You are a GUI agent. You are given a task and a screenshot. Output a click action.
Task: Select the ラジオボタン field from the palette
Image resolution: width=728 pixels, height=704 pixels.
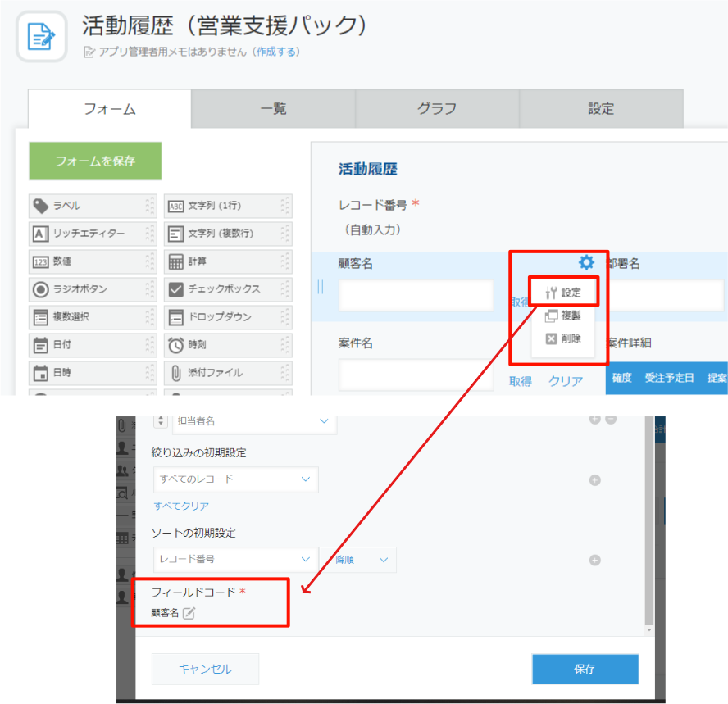86,289
